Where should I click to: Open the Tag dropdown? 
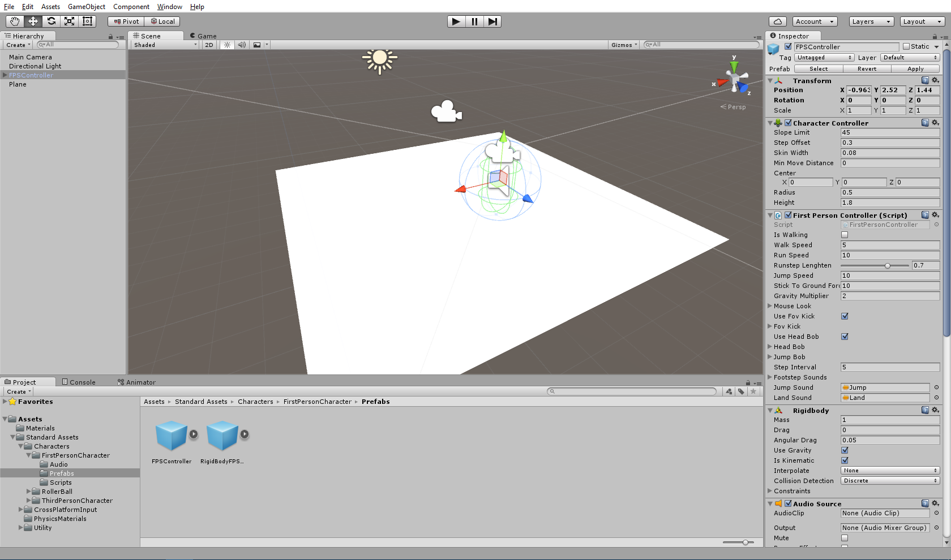point(824,58)
